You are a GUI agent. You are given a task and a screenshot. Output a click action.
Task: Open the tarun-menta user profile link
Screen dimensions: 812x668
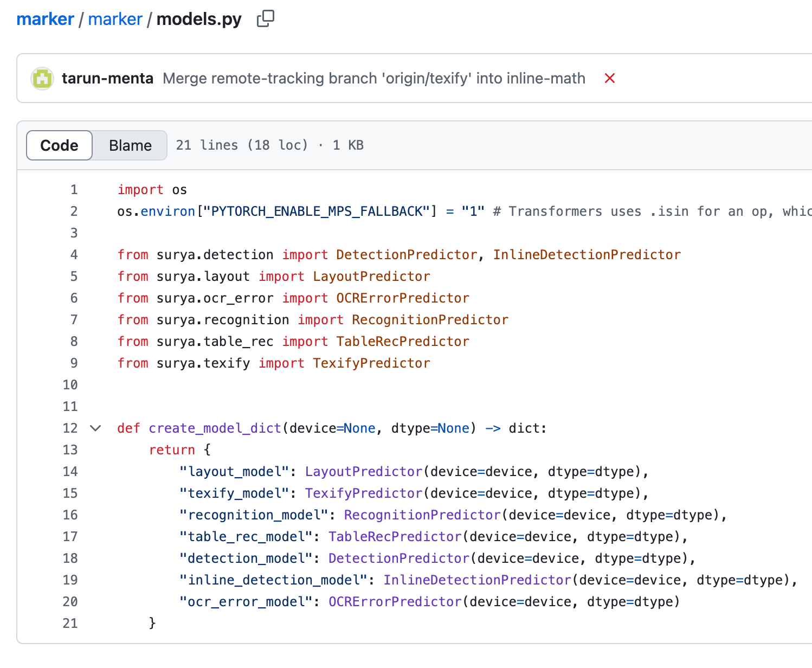(x=107, y=79)
